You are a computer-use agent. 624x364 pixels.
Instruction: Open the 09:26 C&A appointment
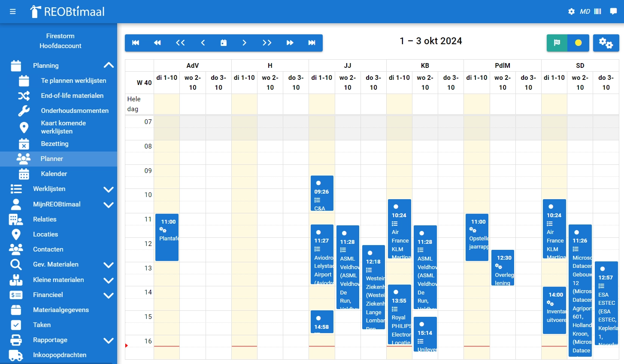point(322,194)
